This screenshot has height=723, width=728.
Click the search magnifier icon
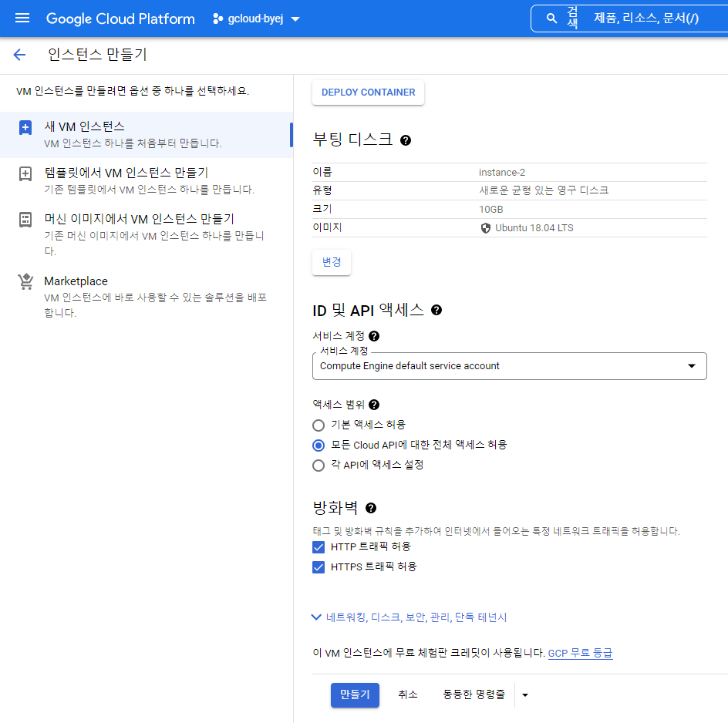coord(551,18)
